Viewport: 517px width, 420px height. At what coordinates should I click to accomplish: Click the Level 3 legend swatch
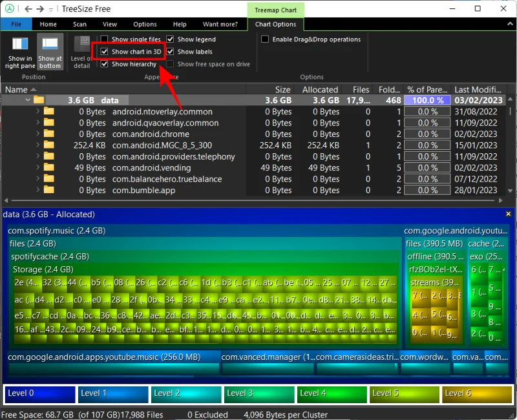coord(259,394)
